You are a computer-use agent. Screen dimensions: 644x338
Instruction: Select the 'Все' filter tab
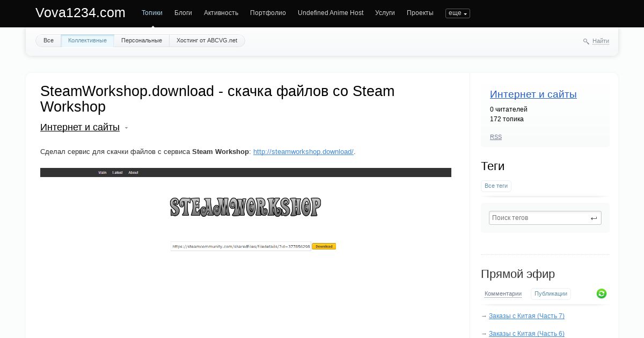(48, 41)
